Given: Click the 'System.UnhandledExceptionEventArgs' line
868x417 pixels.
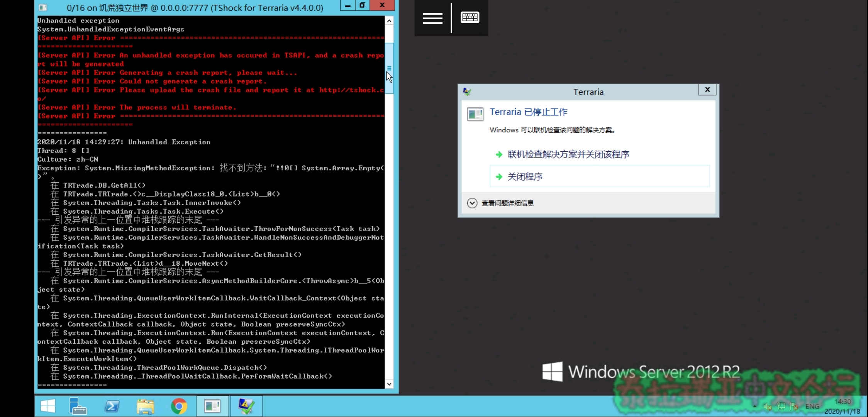Looking at the screenshot, I should pyautogui.click(x=111, y=29).
